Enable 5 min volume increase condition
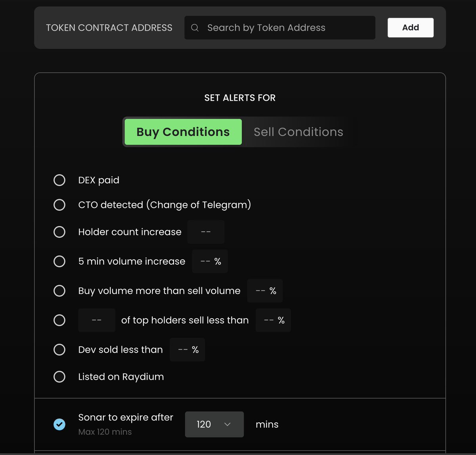Screen dimensions: 476x455 pyautogui.click(x=59, y=261)
